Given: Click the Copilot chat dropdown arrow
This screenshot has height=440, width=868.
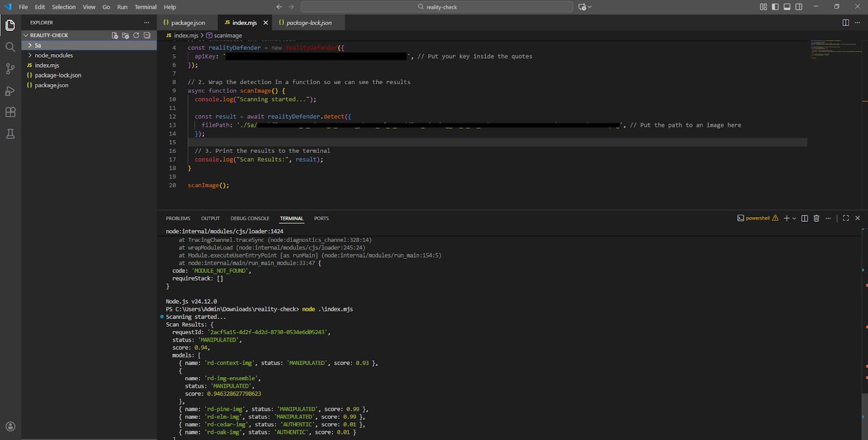Looking at the screenshot, I should [x=590, y=7].
